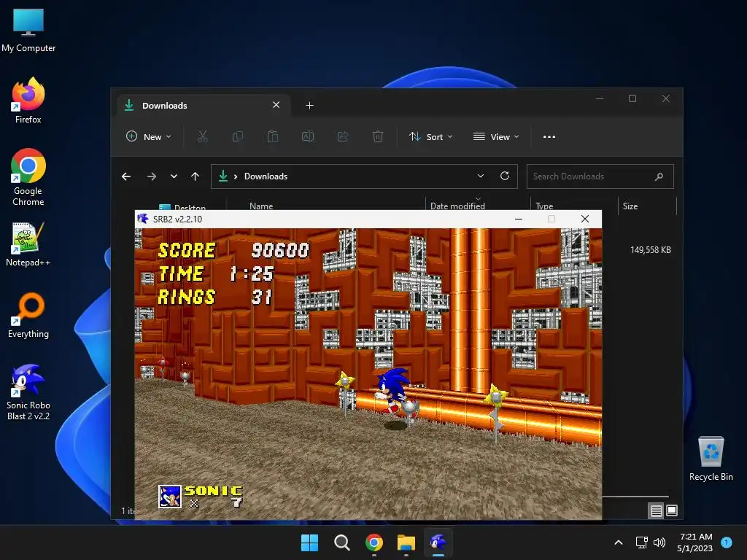
Task: Open the Sort dropdown menu
Action: (x=430, y=136)
